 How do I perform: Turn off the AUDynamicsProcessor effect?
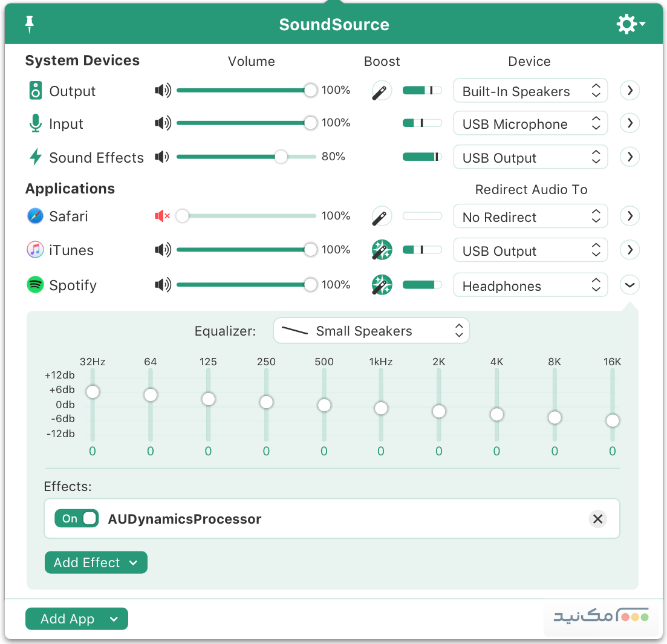point(76,518)
